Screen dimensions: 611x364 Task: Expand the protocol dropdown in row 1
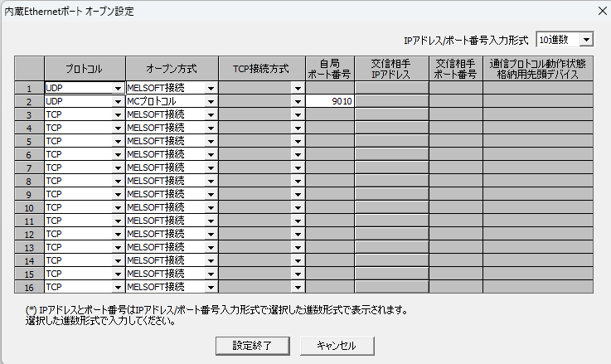(x=118, y=88)
